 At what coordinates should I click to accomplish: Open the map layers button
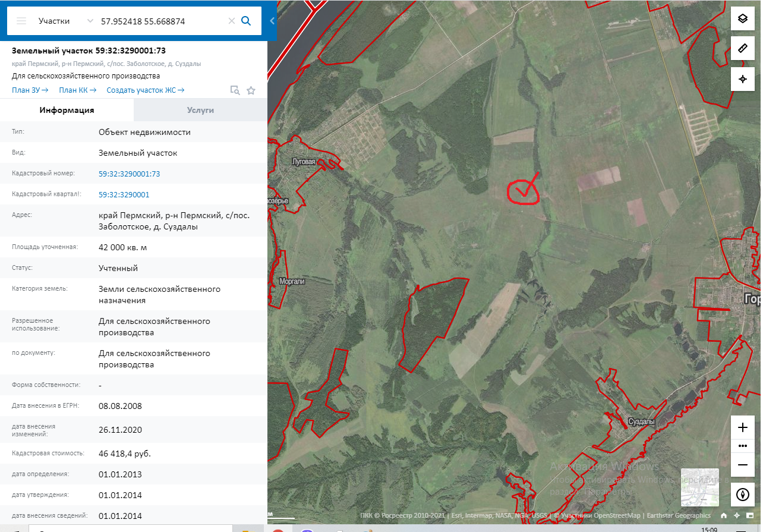coord(742,18)
